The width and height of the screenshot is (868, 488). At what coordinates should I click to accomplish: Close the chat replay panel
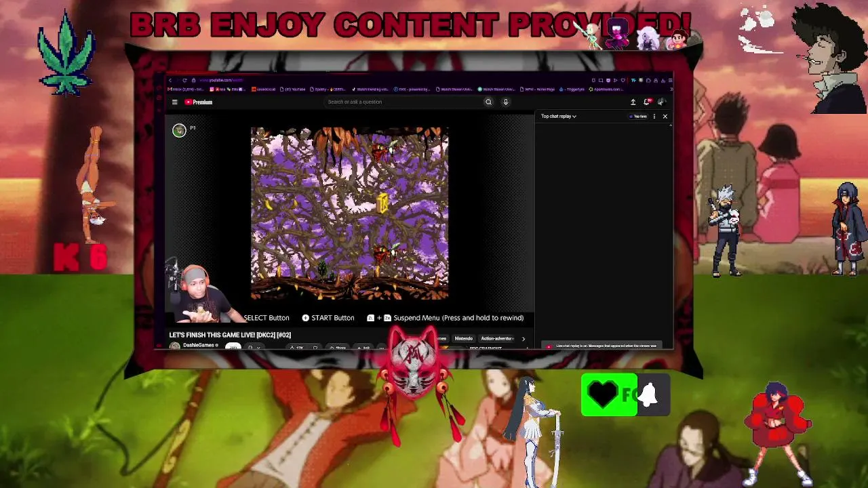coord(665,117)
